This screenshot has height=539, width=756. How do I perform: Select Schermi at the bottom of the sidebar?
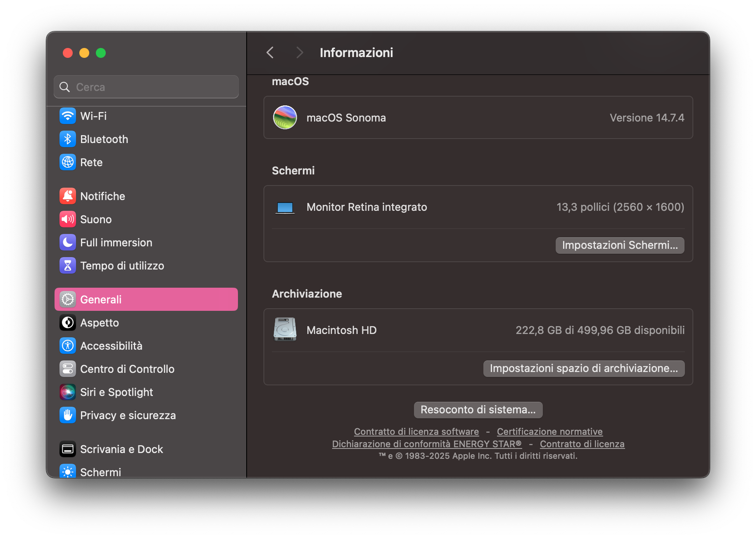pos(100,472)
